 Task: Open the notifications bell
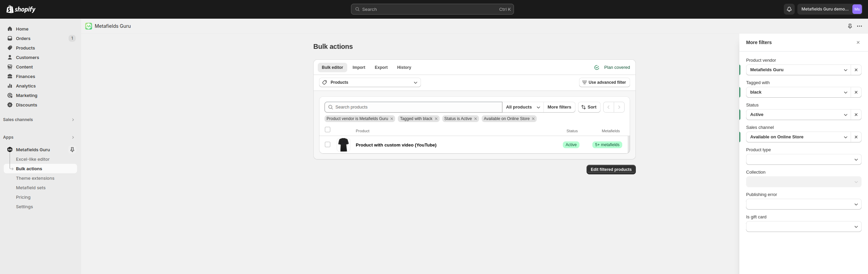pos(789,9)
